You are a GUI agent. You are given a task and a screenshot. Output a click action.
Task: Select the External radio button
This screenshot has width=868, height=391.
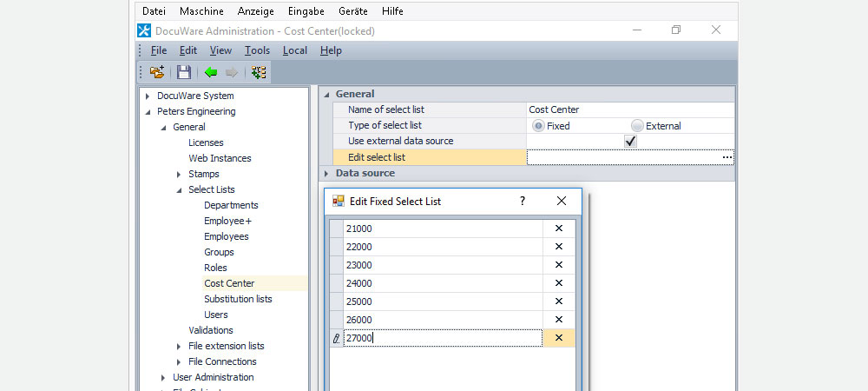(x=637, y=126)
